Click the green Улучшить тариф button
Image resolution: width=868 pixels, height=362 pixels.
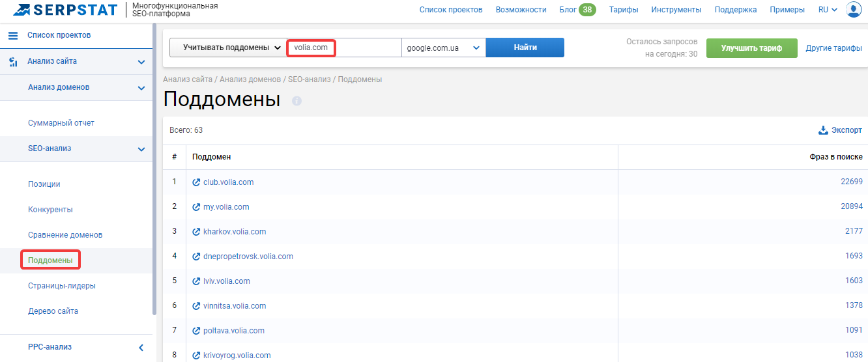(x=752, y=48)
